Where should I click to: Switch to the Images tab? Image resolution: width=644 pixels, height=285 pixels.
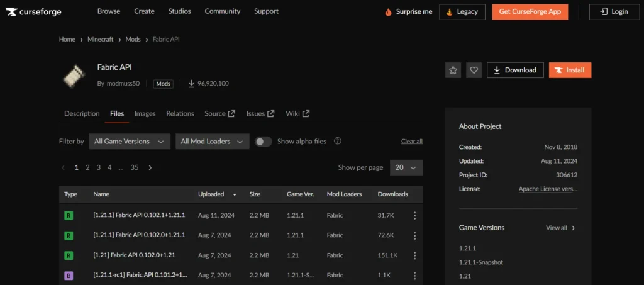click(145, 113)
